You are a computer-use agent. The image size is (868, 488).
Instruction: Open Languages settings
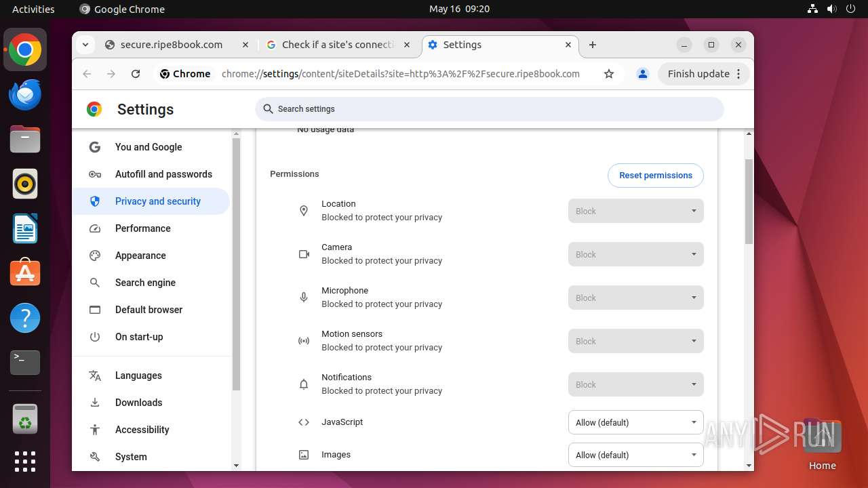[x=151, y=375]
